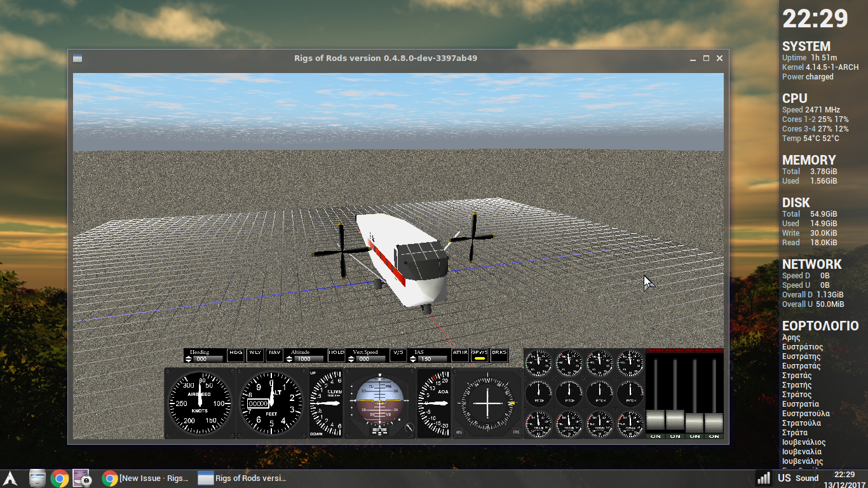Click the airspeed indicator gauge in knots
This screenshot has width=868, height=488.
(200, 403)
